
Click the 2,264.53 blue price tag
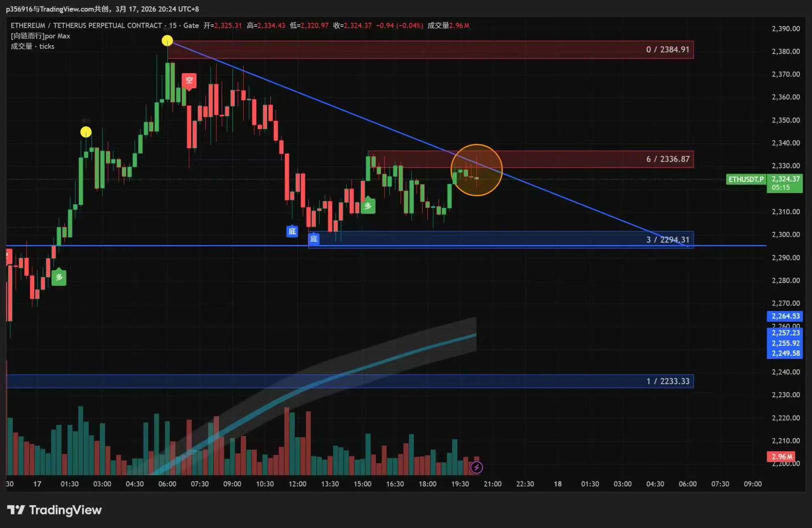click(785, 316)
